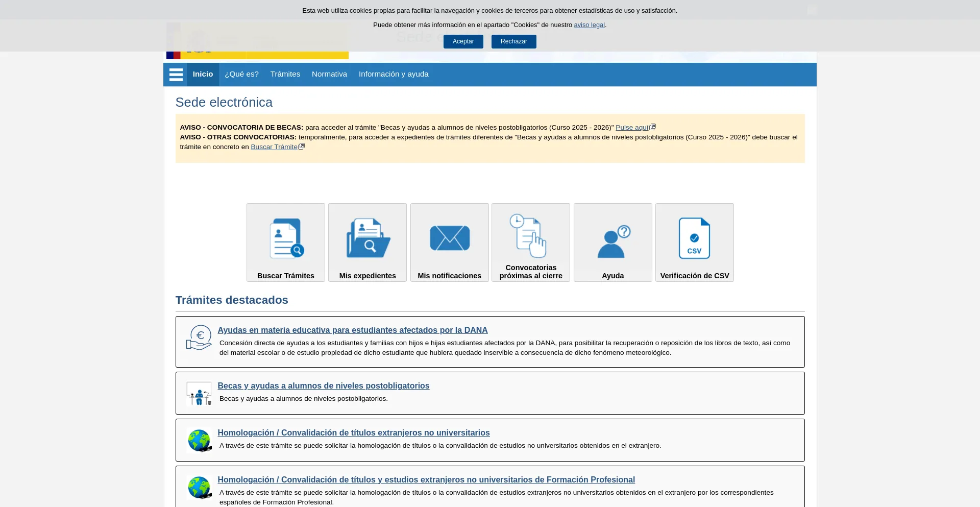This screenshot has height=507, width=980.
Task: Open Convocatorias próximas al cierre icon
Action: [530, 236]
